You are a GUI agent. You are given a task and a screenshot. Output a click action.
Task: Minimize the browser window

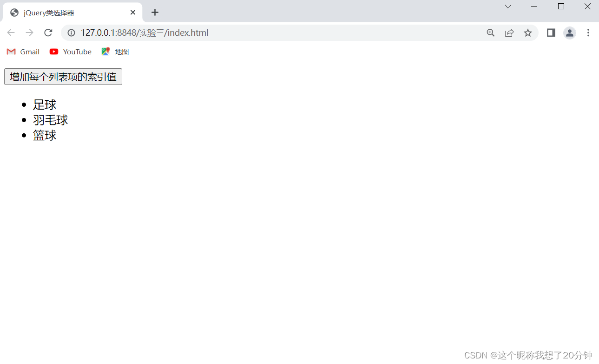point(534,6)
